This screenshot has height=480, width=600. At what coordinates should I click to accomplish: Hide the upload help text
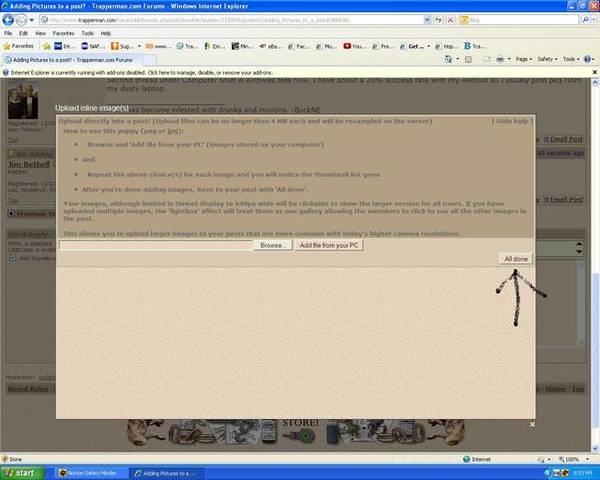pyautogui.click(x=512, y=121)
